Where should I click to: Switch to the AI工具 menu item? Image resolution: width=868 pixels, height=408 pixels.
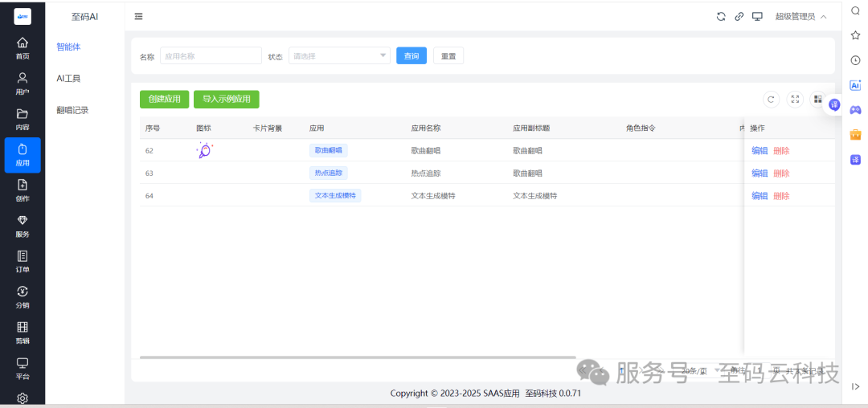click(68, 79)
